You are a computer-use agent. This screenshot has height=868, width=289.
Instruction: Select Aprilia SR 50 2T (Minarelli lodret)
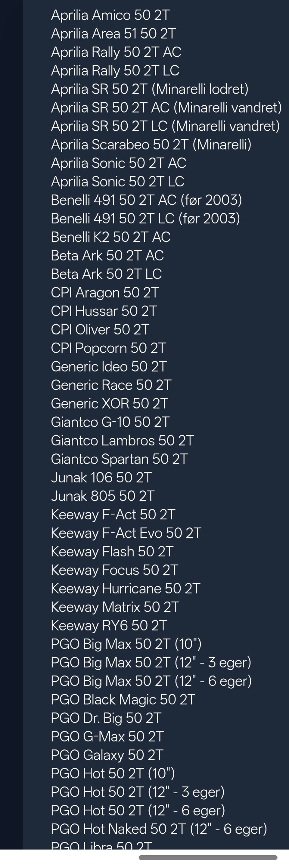tap(150, 89)
